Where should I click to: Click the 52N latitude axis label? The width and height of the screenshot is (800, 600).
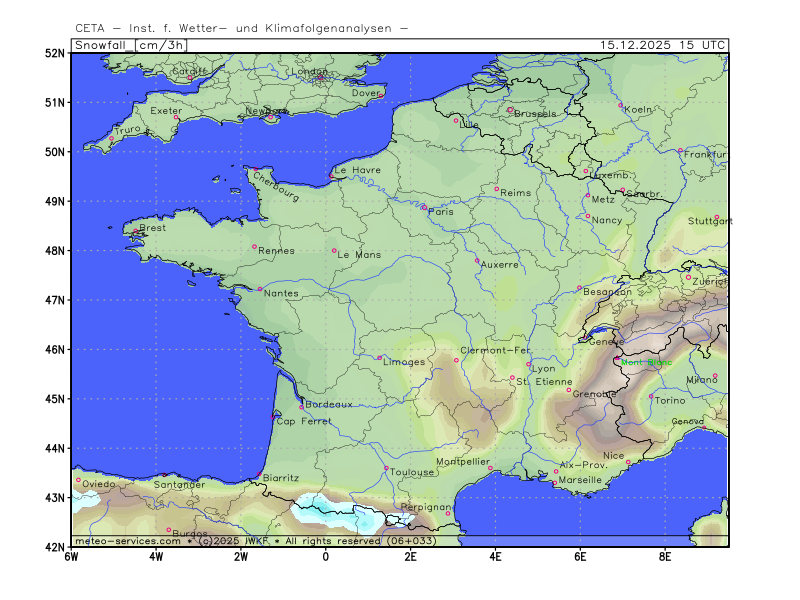[54, 53]
